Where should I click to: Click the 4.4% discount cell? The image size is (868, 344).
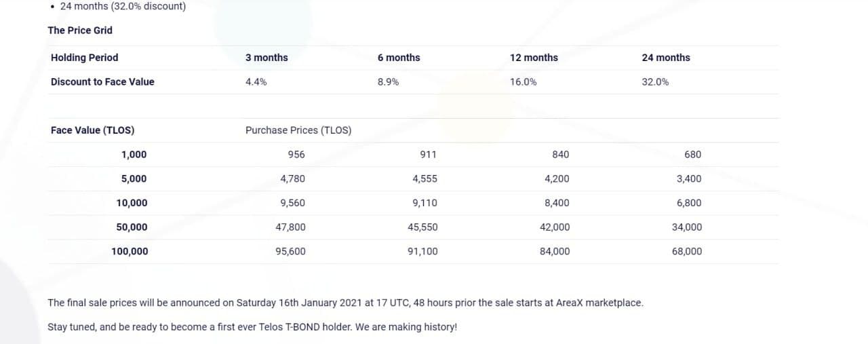256,81
